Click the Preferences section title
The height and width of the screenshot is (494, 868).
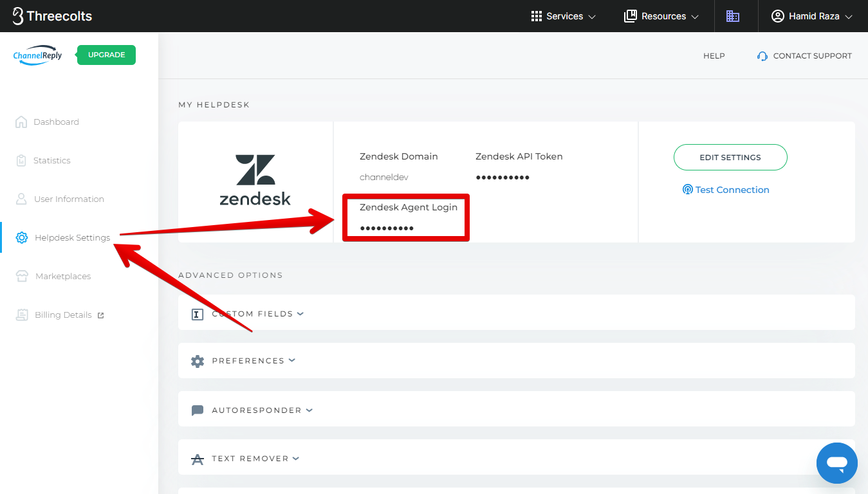point(248,361)
